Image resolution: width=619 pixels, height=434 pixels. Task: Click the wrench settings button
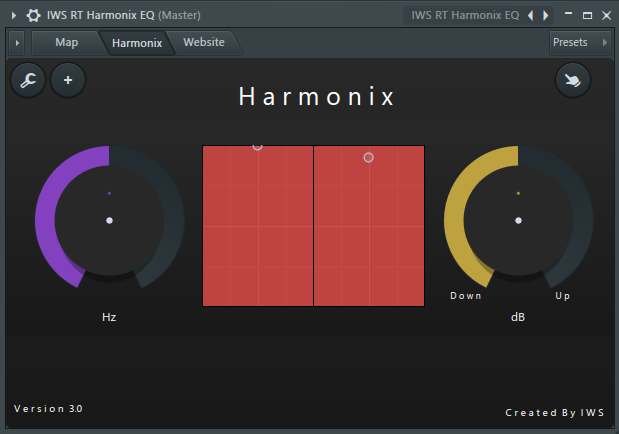pos(28,80)
